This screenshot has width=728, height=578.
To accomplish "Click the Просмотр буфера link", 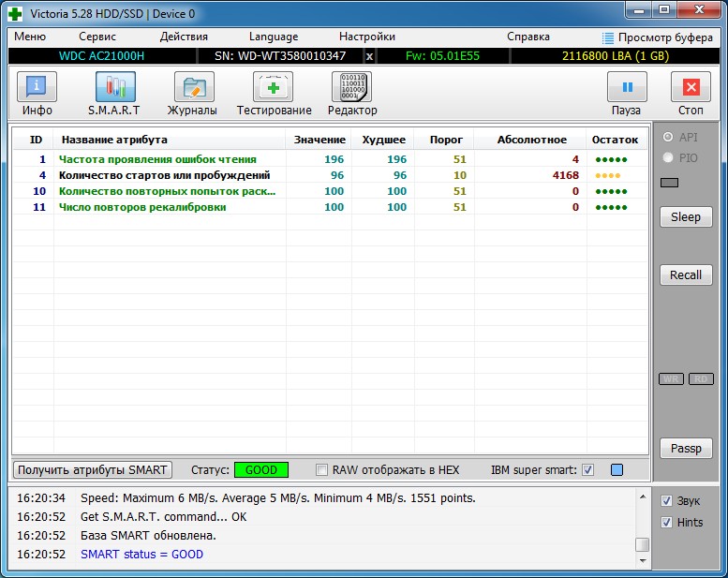I will coord(665,37).
